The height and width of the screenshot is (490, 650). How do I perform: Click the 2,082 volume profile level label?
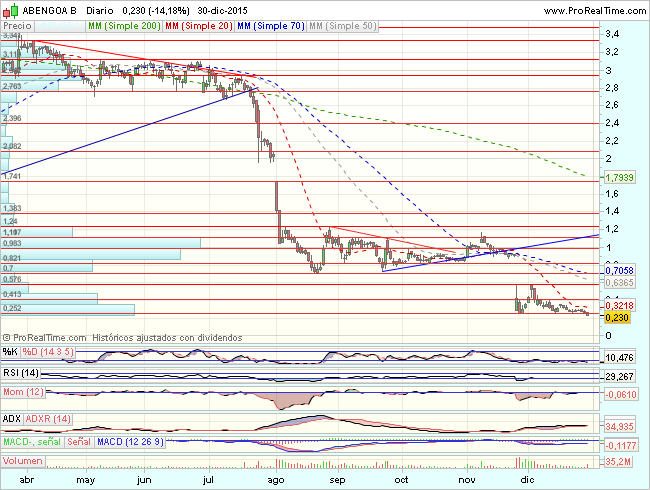pyautogui.click(x=12, y=146)
